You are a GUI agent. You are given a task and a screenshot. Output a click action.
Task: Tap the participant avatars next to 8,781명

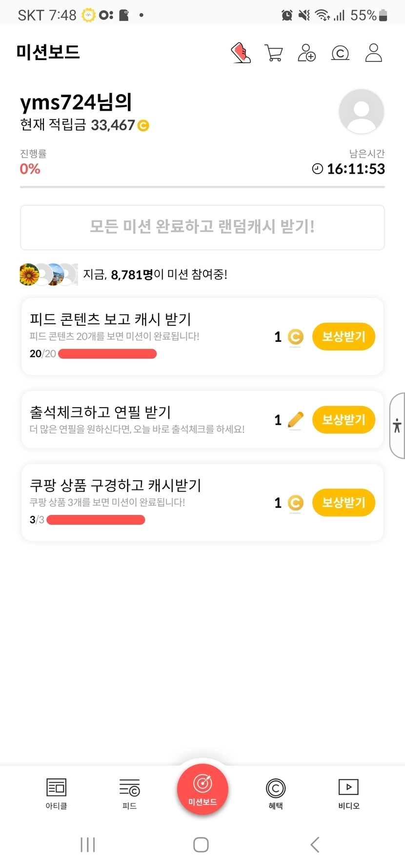(x=48, y=275)
